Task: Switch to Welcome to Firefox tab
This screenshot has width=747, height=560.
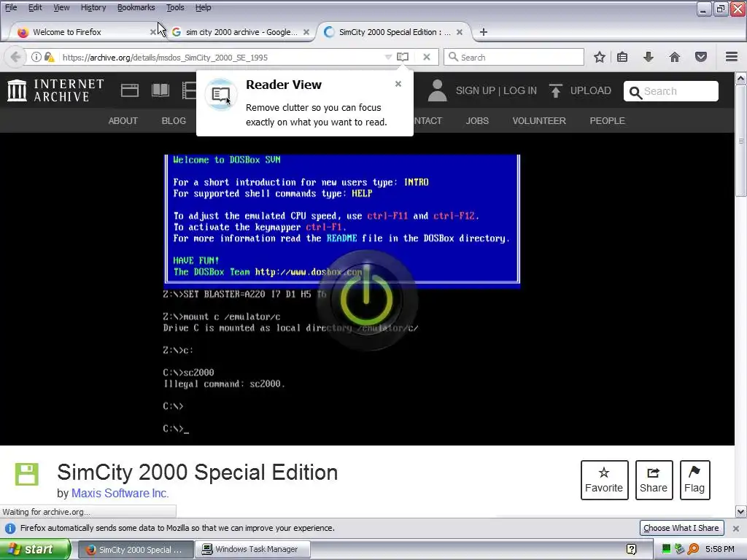Action: 81,32
